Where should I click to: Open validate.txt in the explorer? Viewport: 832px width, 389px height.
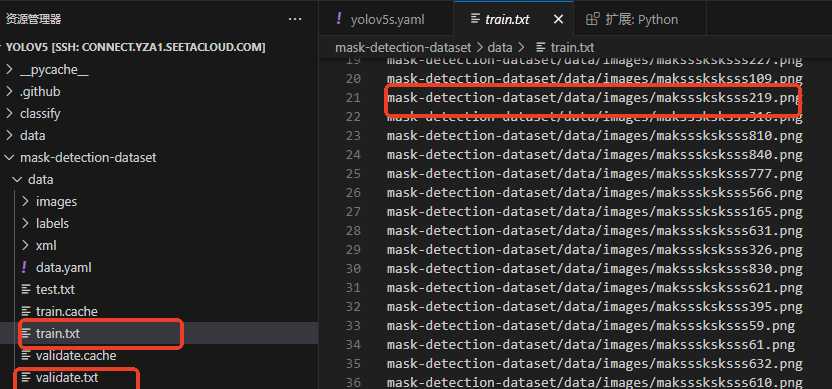(67, 378)
